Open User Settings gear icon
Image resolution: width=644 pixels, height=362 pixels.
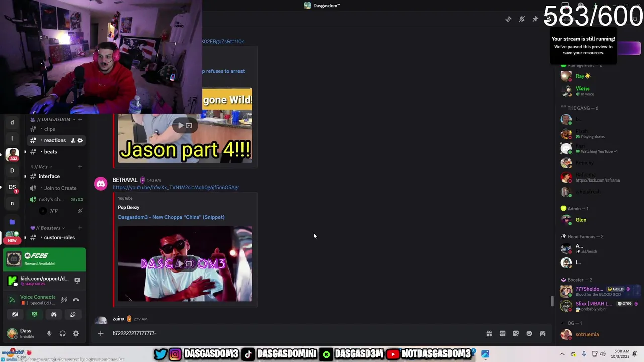(x=76, y=333)
